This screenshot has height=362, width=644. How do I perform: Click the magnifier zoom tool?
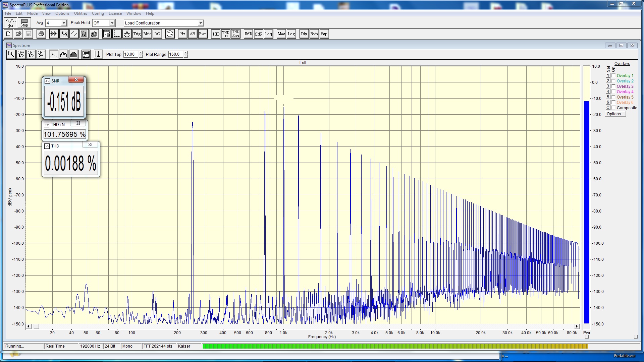point(11,54)
